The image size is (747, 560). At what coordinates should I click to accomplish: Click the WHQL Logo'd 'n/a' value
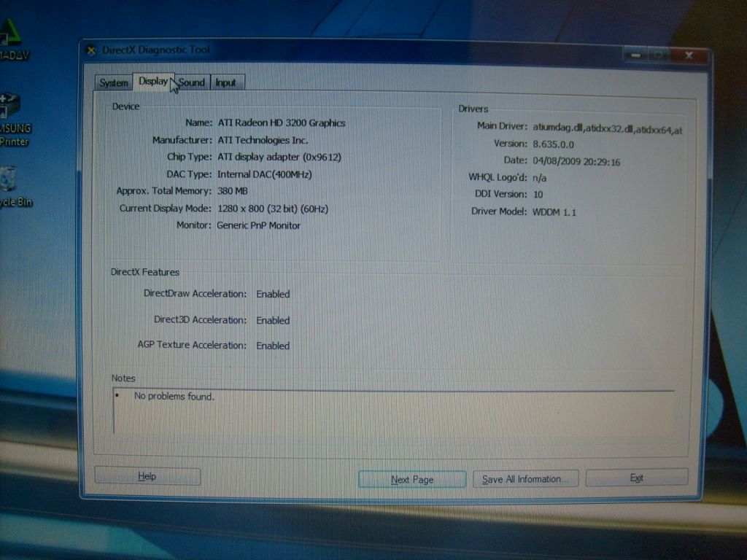coord(539,178)
